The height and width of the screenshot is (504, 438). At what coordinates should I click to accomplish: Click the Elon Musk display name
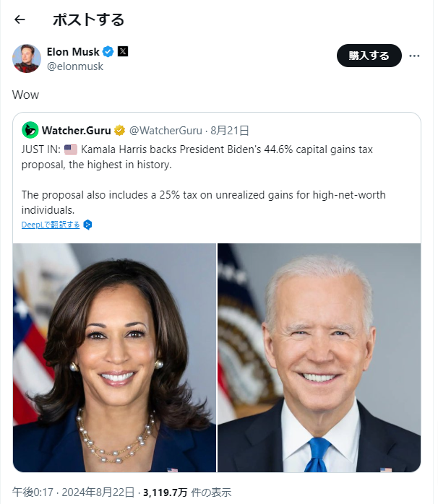point(73,52)
